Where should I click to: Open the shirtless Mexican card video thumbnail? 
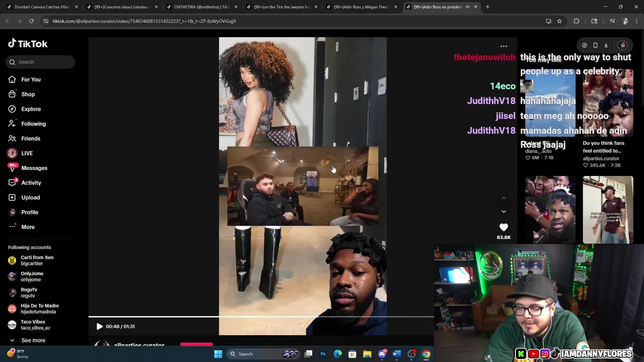click(608, 210)
